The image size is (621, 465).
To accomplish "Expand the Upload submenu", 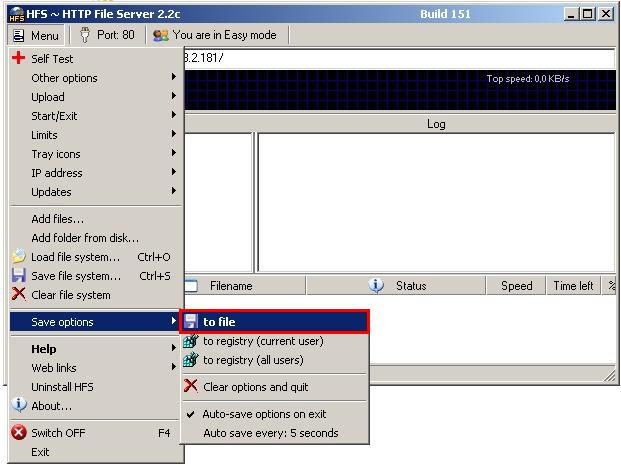I will (x=96, y=97).
